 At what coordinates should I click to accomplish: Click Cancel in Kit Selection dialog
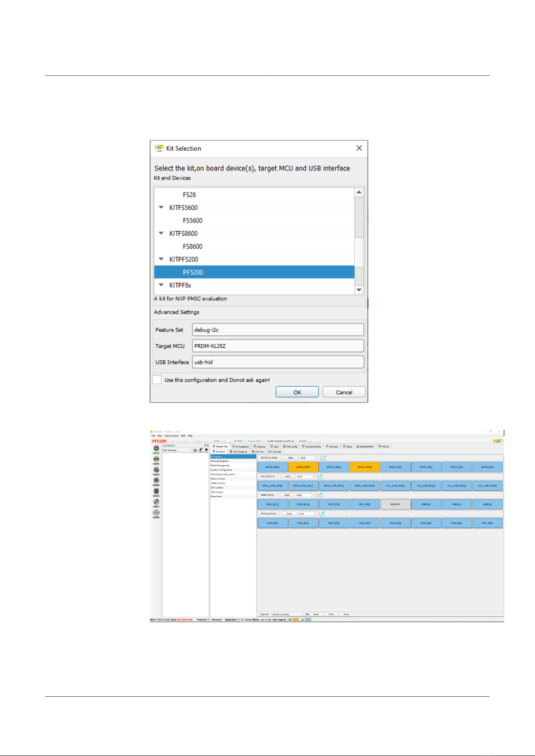click(344, 392)
